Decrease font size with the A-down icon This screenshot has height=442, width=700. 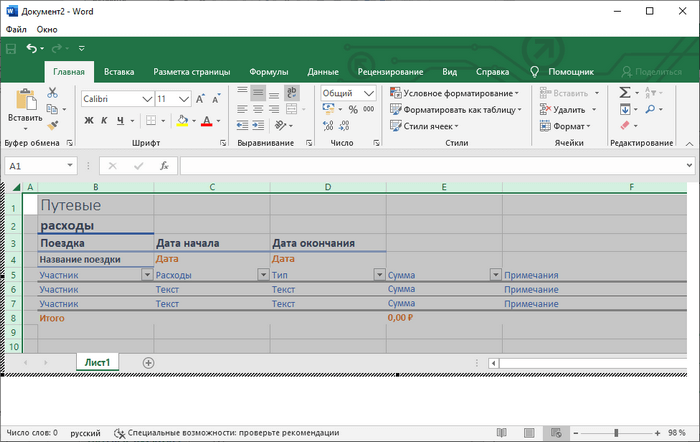pyautogui.click(x=216, y=99)
